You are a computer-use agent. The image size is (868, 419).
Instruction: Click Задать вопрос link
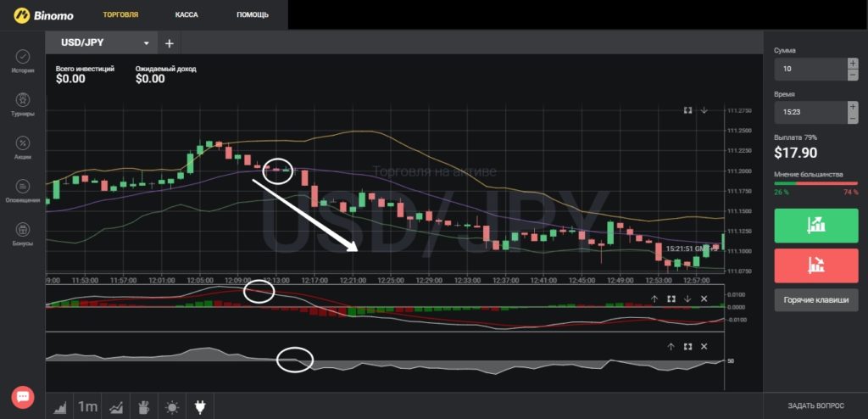[816, 405]
